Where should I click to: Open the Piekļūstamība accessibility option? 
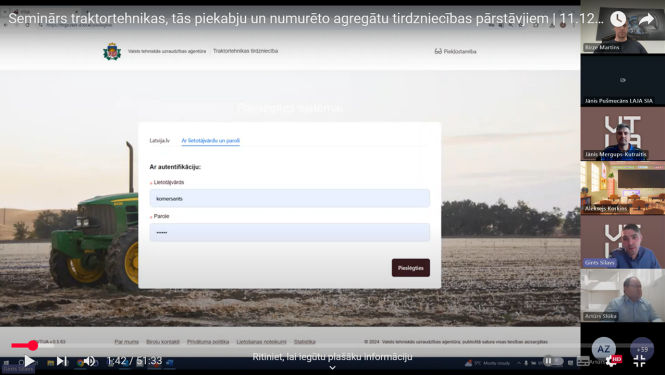point(455,51)
